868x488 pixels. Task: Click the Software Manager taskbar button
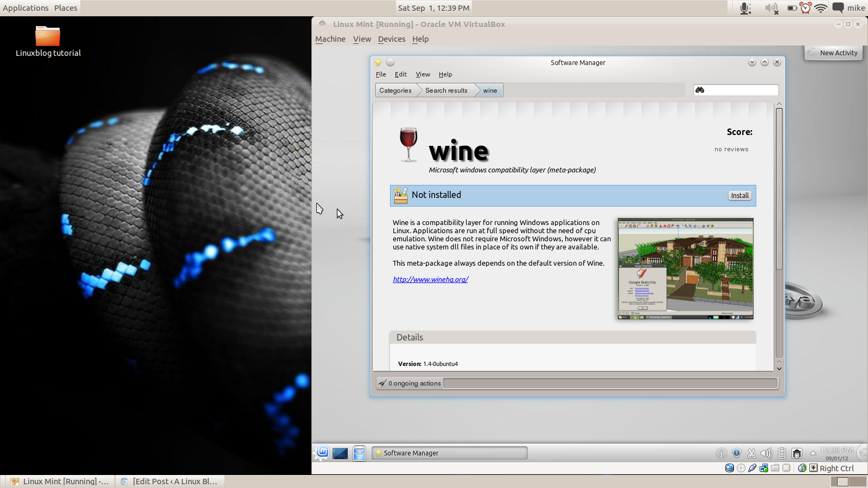(450, 453)
